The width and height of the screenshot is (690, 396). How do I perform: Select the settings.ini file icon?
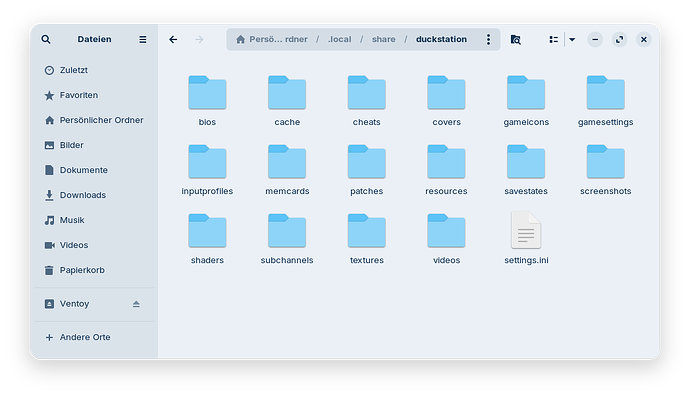(x=526, y=231)
